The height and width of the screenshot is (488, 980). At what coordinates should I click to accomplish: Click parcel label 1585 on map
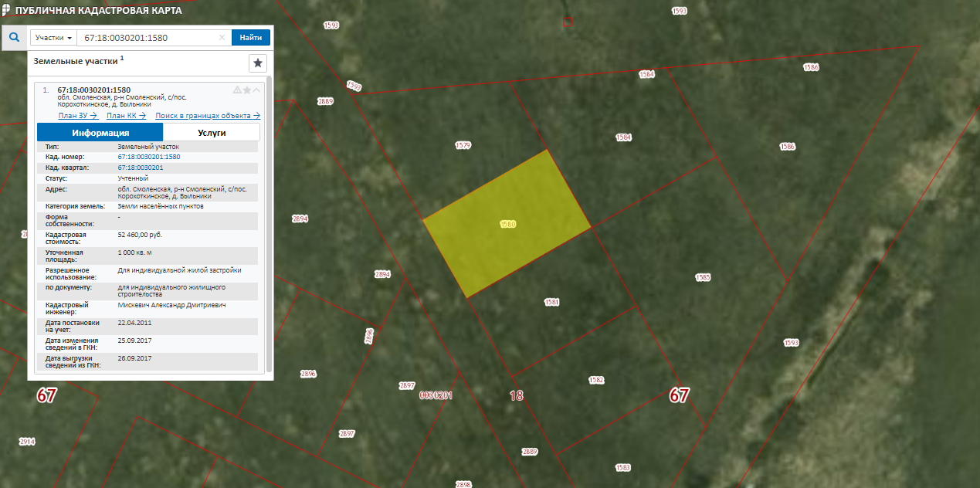(703, 277)
